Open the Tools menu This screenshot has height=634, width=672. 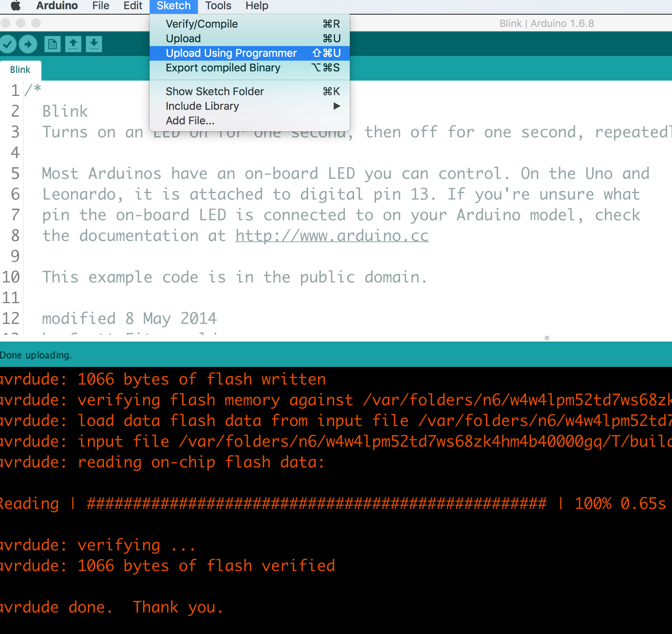pos(218,6)
